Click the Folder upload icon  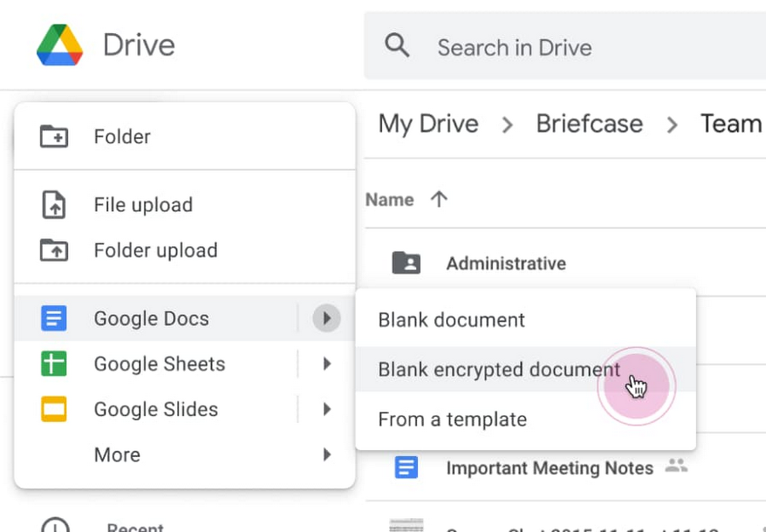click(x=54, y=250)
